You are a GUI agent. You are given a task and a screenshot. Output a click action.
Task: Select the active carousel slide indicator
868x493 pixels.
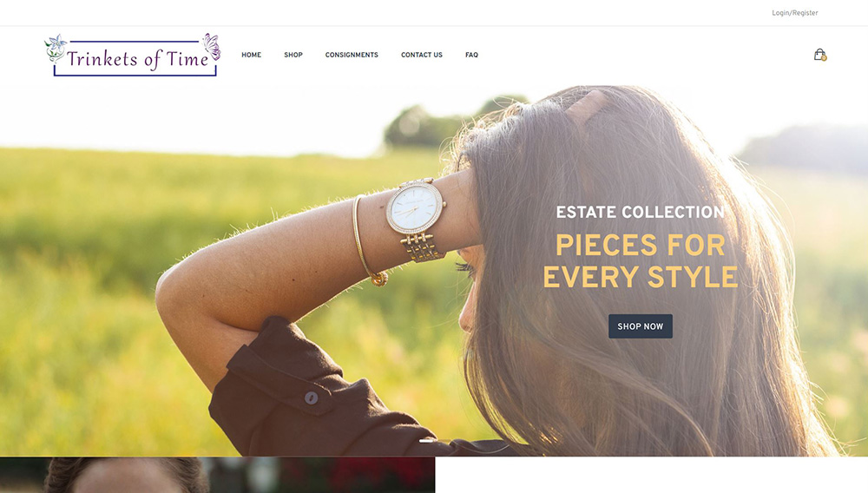428,440
